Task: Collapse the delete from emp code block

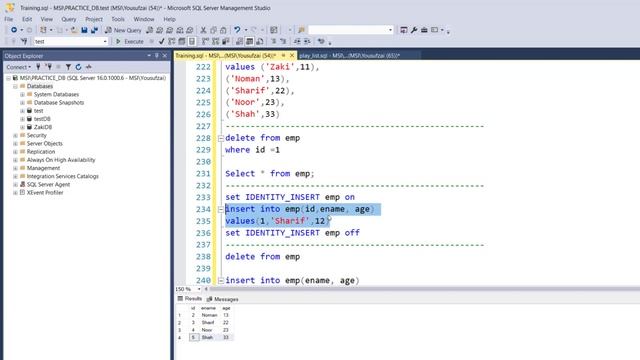Action: 221,138
